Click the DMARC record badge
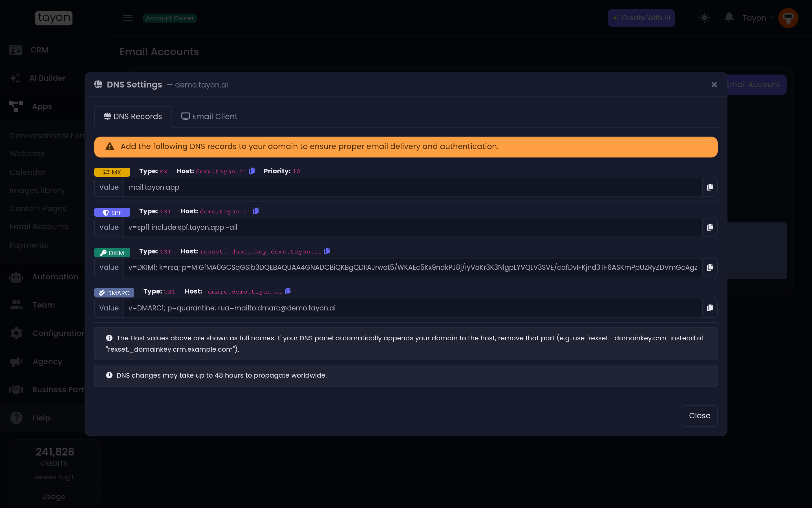The width and height of the screenshot is (812, 508). click(x=114, y=293)
